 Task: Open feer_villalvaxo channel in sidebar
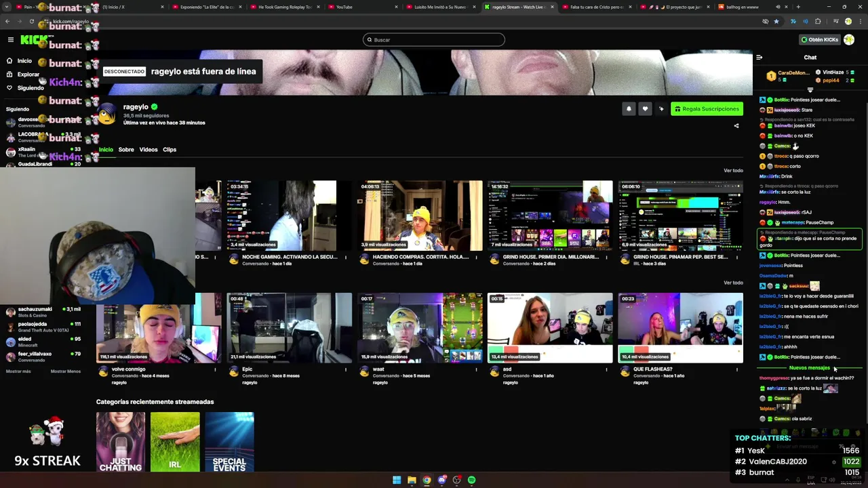[x=43, y=357]
